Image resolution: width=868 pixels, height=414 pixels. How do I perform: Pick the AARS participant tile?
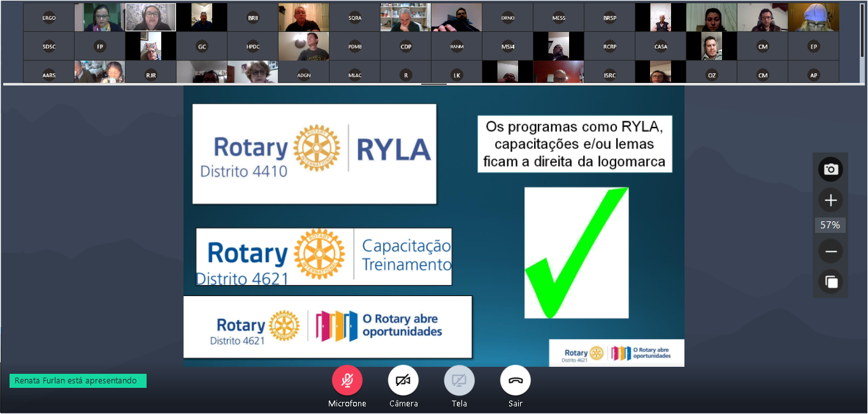[x=49, y=75]
